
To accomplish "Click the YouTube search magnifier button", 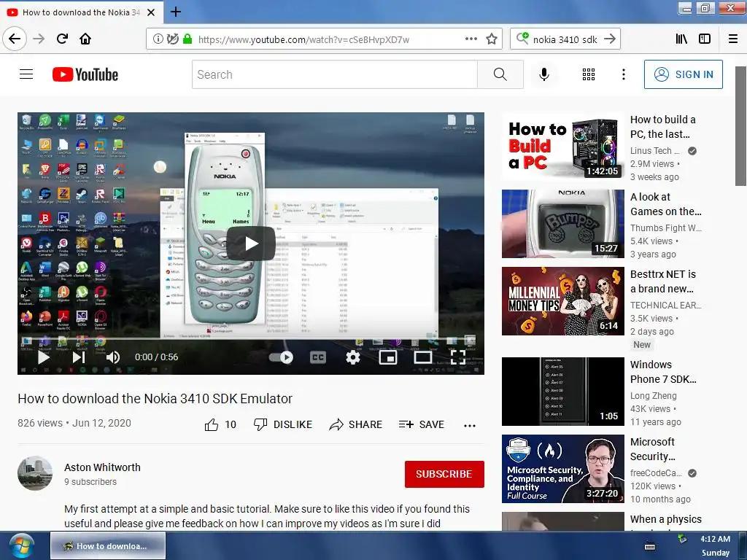I will click(500, 74).
